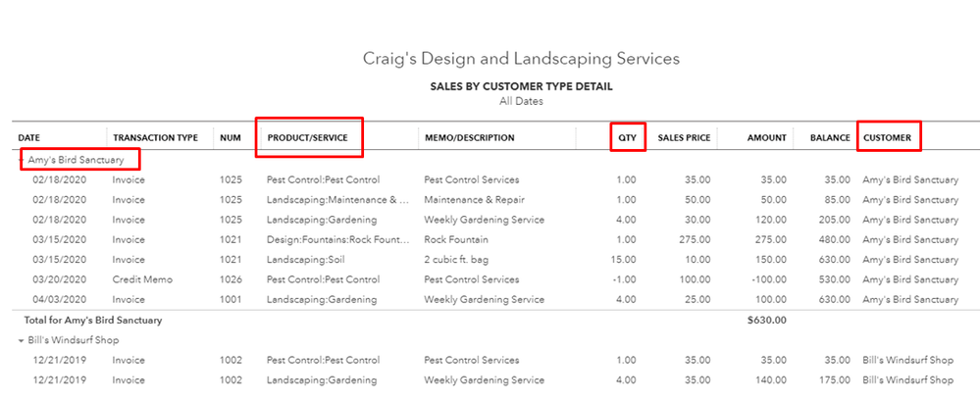980x402 pixels.
Task: Collapse the Amy's Bird Sanctuary group
Action: pos(22,161)
